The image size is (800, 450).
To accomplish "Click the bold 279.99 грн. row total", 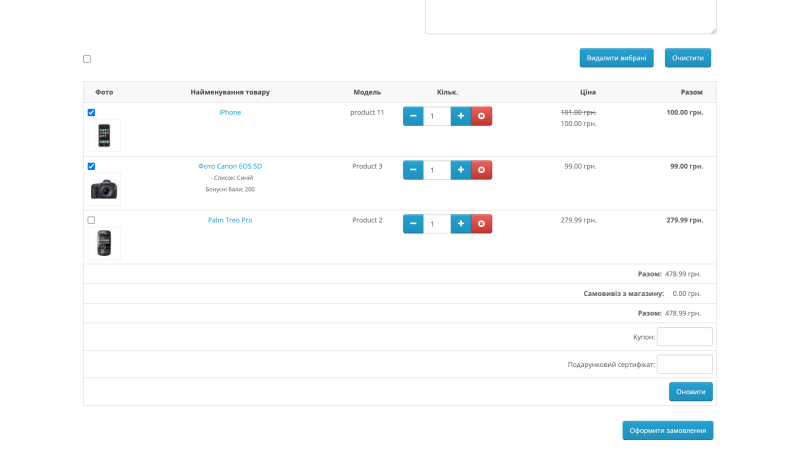I will coord(685,220).
